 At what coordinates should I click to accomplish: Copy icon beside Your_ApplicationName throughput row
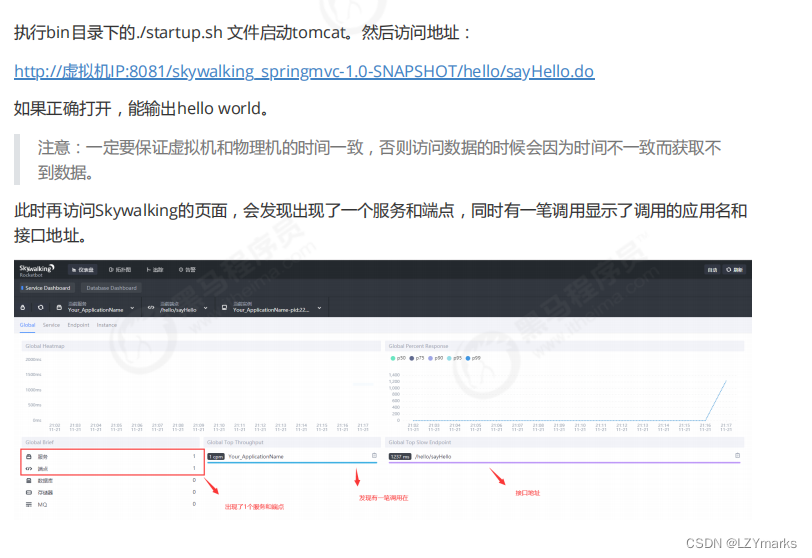coord(374,456)
